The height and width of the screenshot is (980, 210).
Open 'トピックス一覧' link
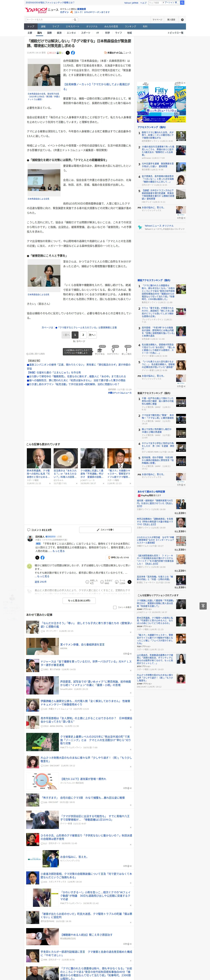pos(175,33)
